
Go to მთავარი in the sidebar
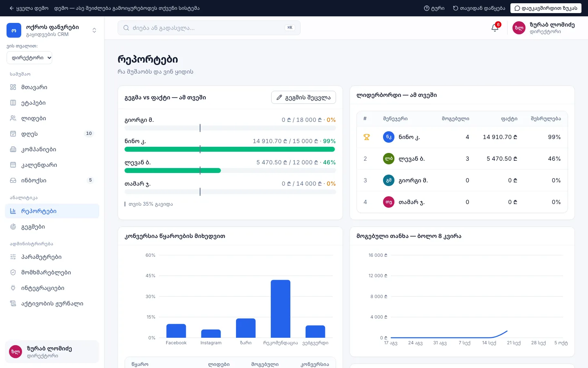(52, 87)
